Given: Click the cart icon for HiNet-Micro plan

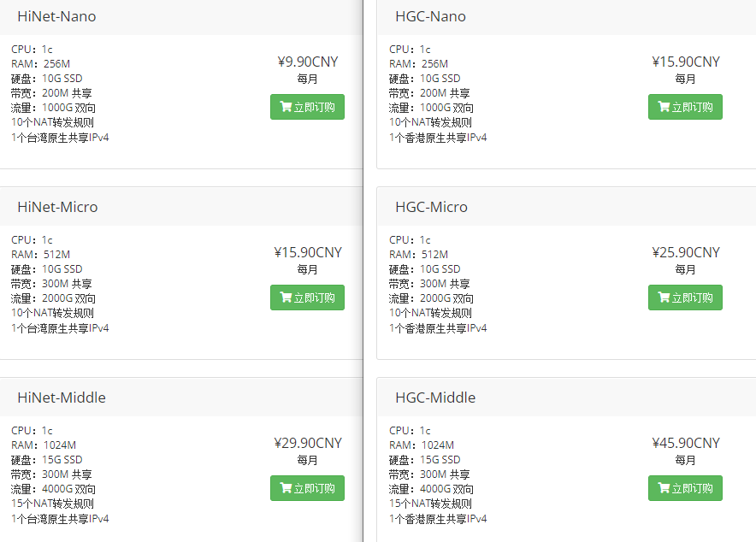Looking at the screenshot, I should coord(286,298).
